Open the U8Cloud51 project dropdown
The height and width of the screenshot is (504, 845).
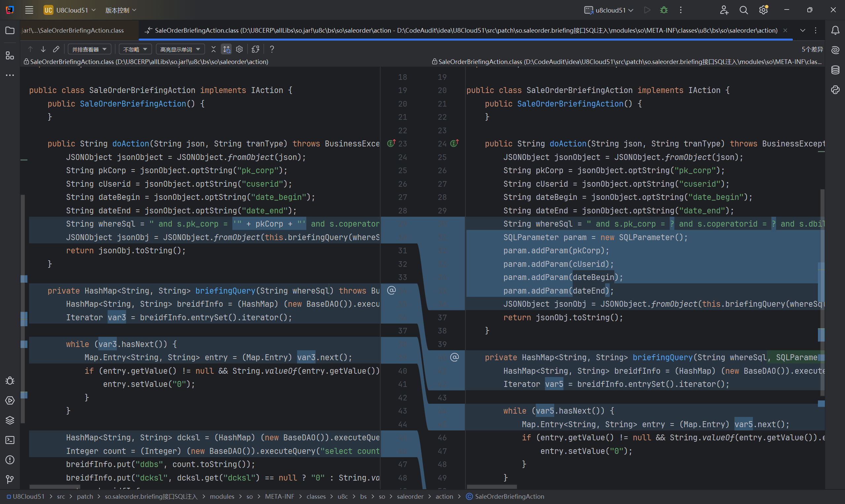click(x=70, y=10)
